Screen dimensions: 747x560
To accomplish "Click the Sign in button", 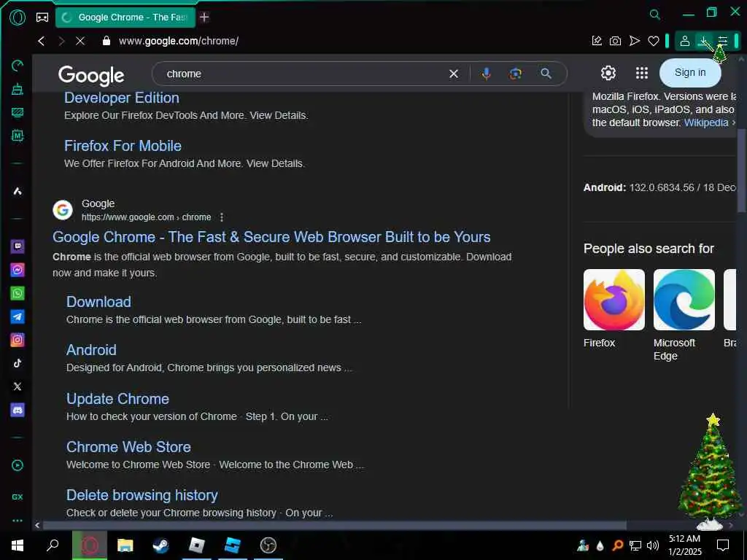I will click(690, 73).
